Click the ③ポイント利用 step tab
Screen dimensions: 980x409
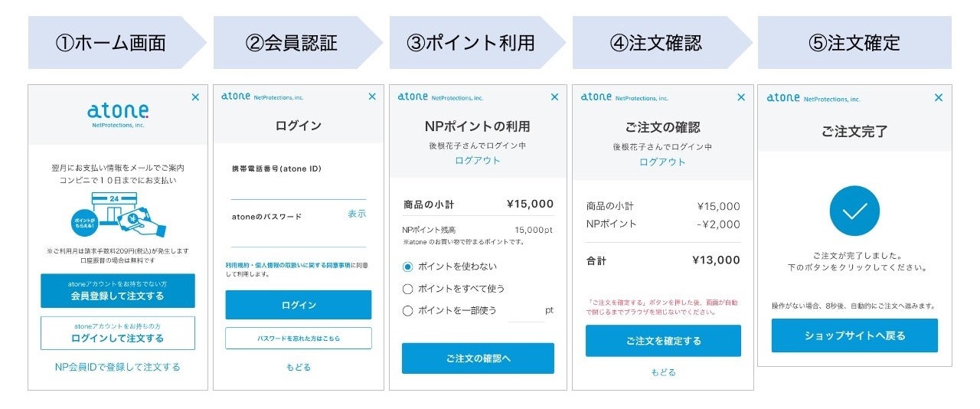pos(471,43)
